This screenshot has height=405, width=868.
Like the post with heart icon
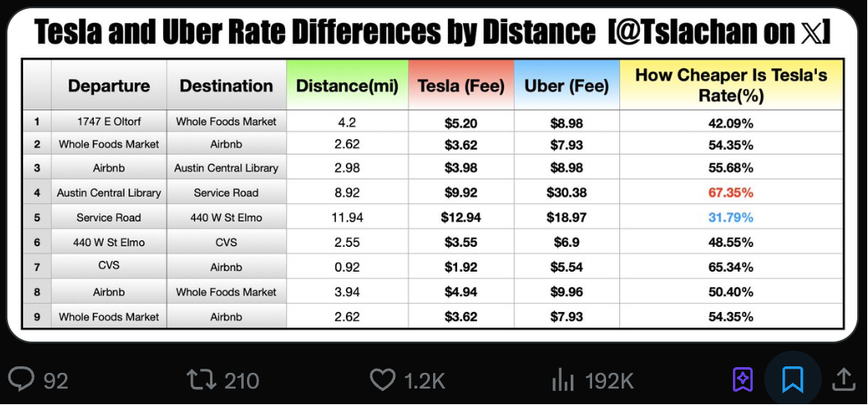382,379
